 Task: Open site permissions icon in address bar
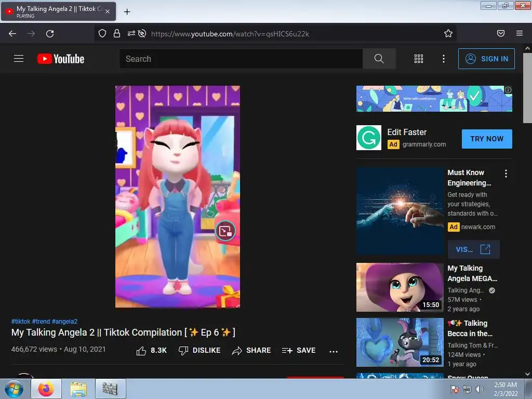[x=131, y=33]
